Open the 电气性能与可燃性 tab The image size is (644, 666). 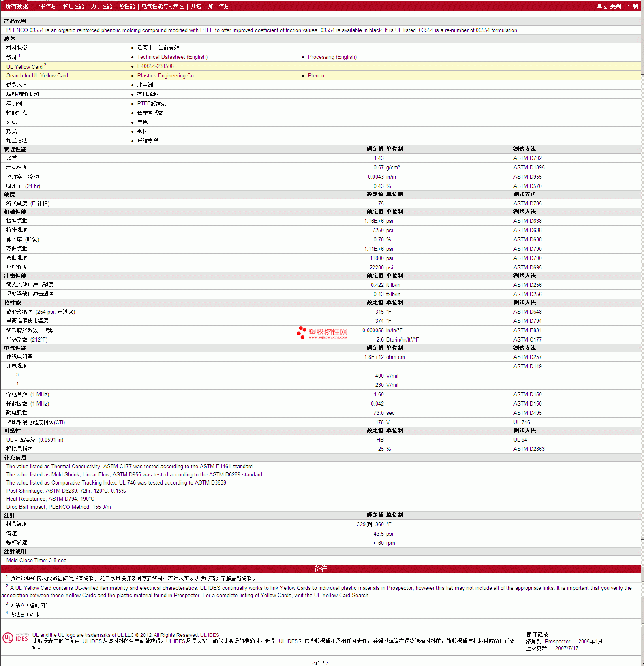coord(163,6)
